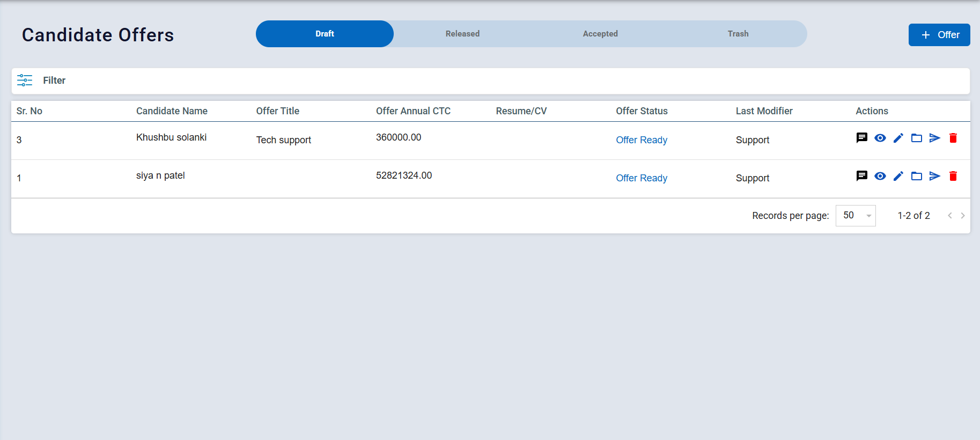Send siya n patel's offer
This screenshot has width=980, height=440.
(934, 176)
